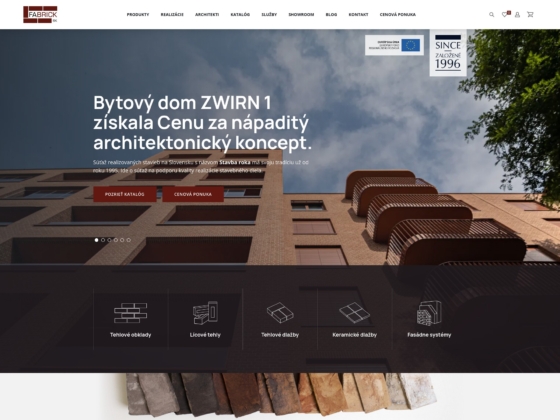This screenshot has width=560, height=420.
Task: Open the Lícové tehly category label
Action: (x=205, y=335)
